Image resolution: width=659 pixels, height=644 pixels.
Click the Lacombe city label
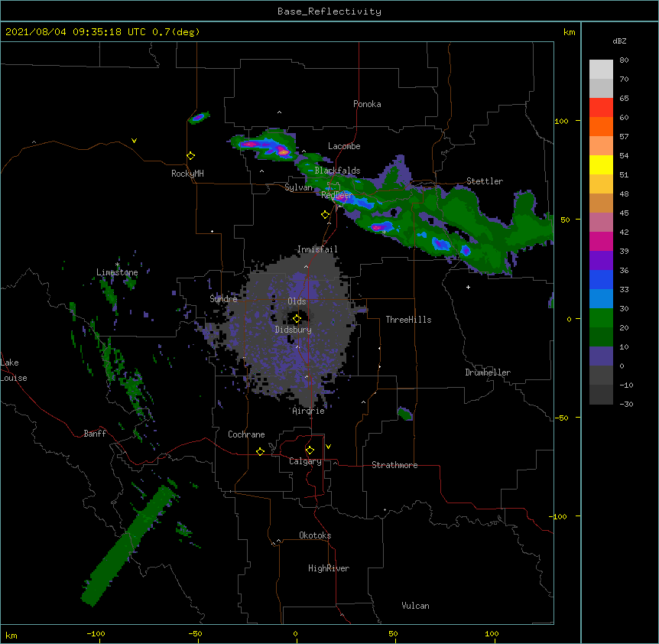(x=344, y=146)
